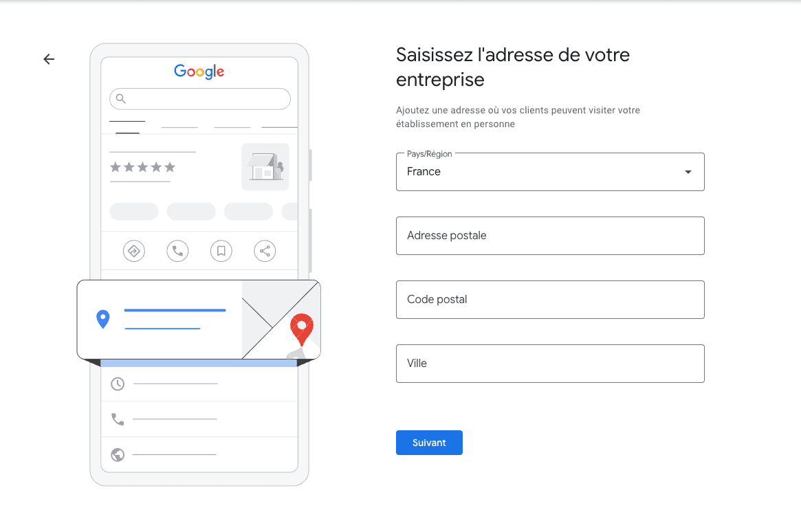Image resolution: width=801 pixels, height=532 pixels.
Task: Click the circled phone call icon
Action: point(177,251)
